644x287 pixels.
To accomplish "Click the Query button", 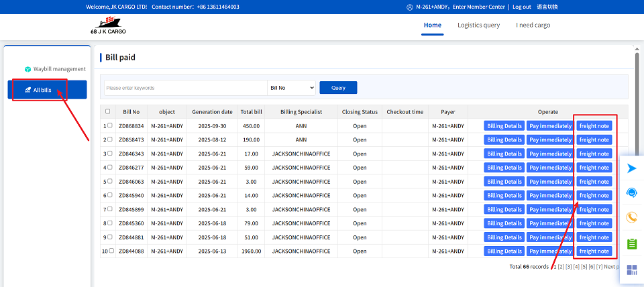I will pos(338,88).
